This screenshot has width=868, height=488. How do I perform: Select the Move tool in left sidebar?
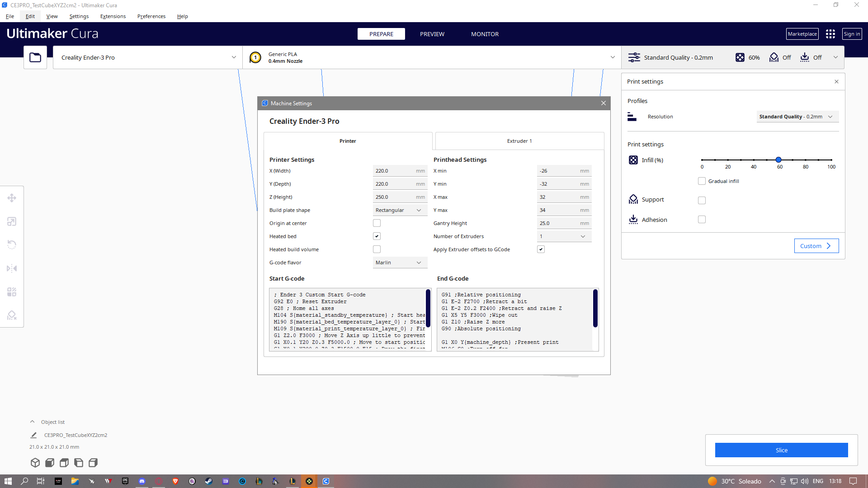click(12, 198)
